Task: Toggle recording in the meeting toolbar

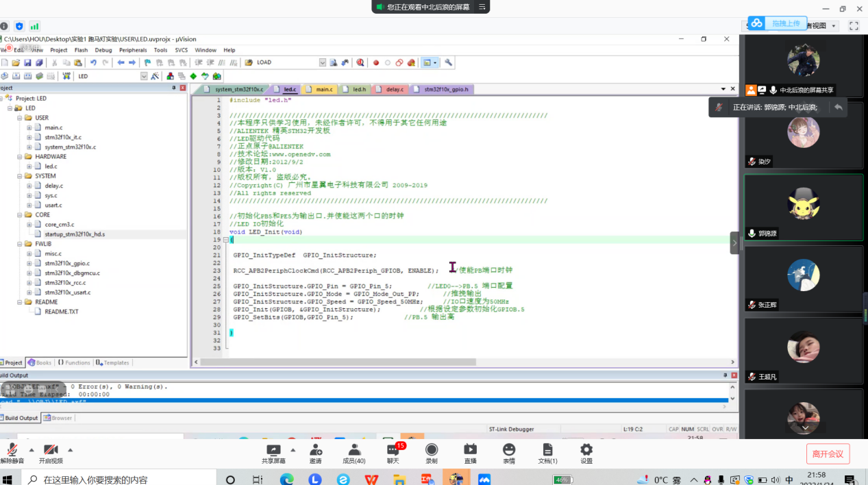Action: point(432,450)
